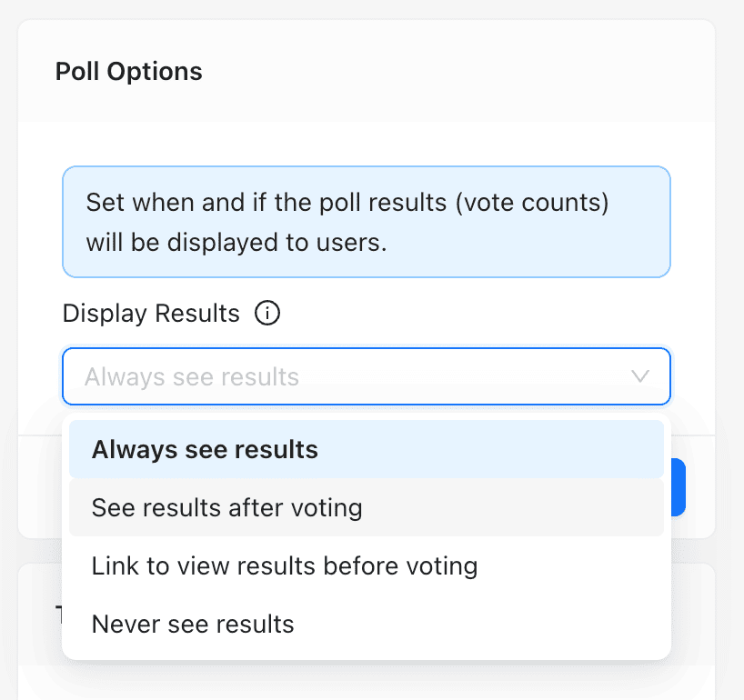744x700 pixels.
Task: Select the "Never see results" option
Action: click(x=193, y=624)
